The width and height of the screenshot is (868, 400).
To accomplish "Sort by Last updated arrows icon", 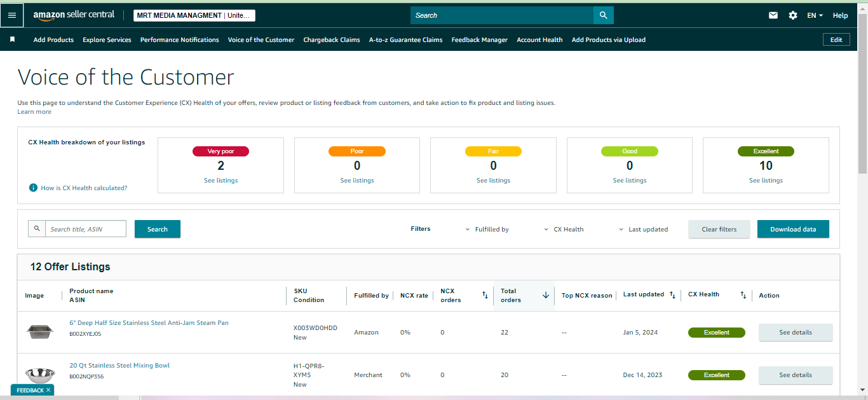I will [672, 295].
